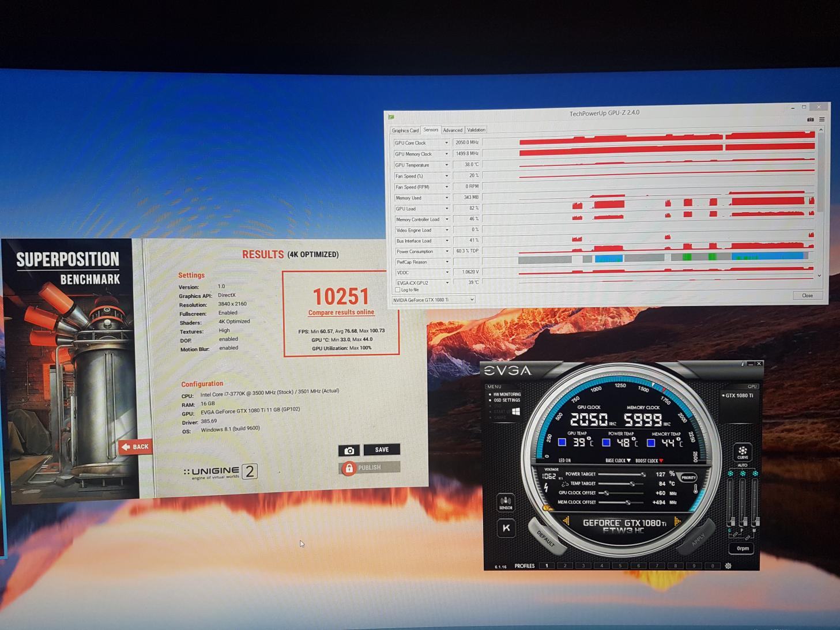Toggle the PRIORITY button in EVGA
Viewport: 840px width, 630px height.
click(x=688, y=477)
